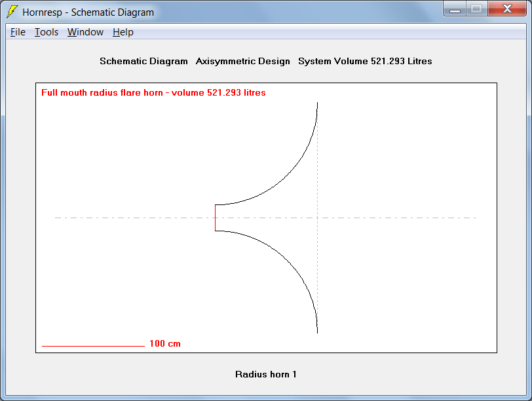Viewport: 532px width, 401px height.
Task: Click the red 'Full mouth radius flare horn' caption
Action: 153,92
